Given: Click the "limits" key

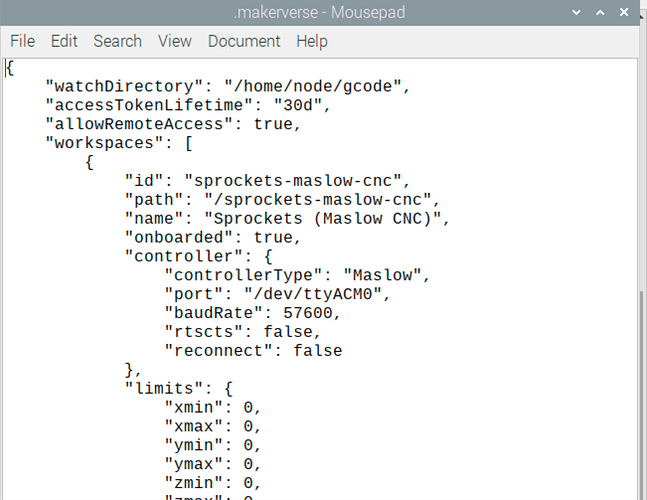Looking at the screenshot, I should 164,389.
